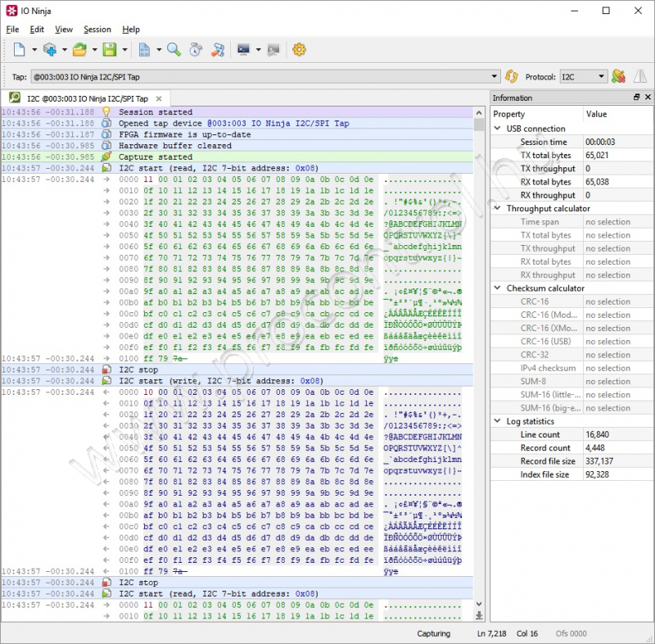Image resolution: width=655 pixels, height=644 pixels.
Task: Open the terminal dropdown arrow
Action: (x=258, y=50)
